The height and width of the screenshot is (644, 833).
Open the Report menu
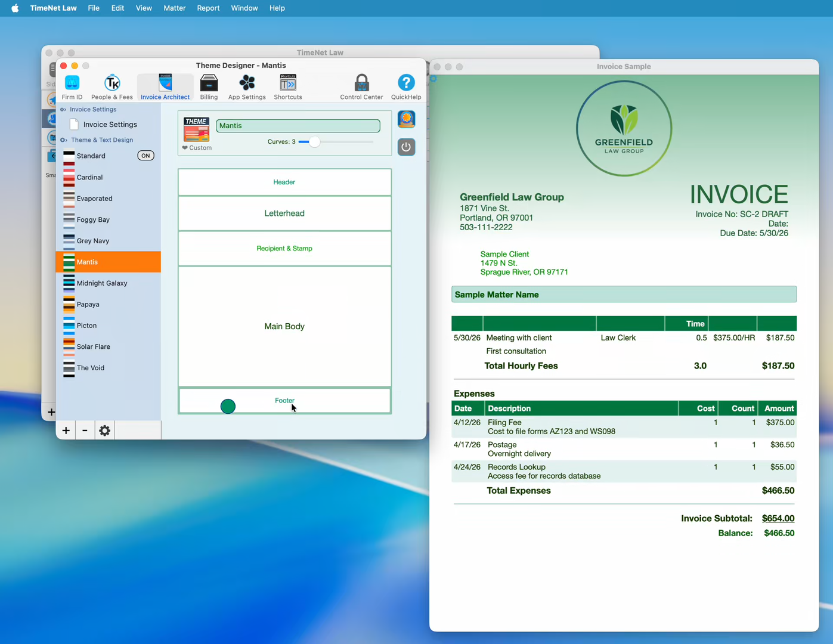(x=208, y=8)
